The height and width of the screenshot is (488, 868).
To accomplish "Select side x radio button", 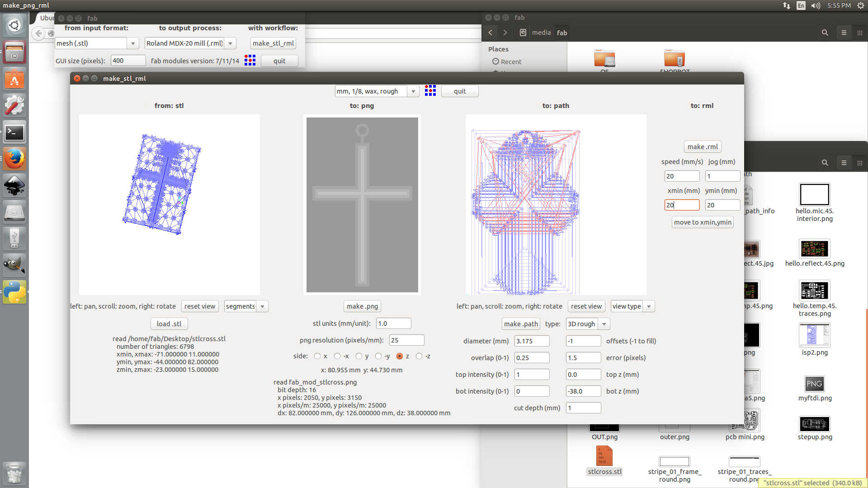I will [x=317, y=356].
